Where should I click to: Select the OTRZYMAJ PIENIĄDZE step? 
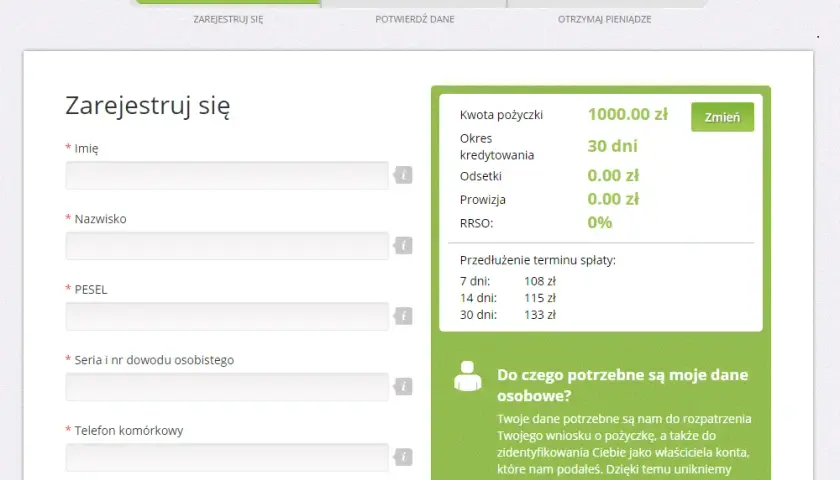tap(604, 19)
